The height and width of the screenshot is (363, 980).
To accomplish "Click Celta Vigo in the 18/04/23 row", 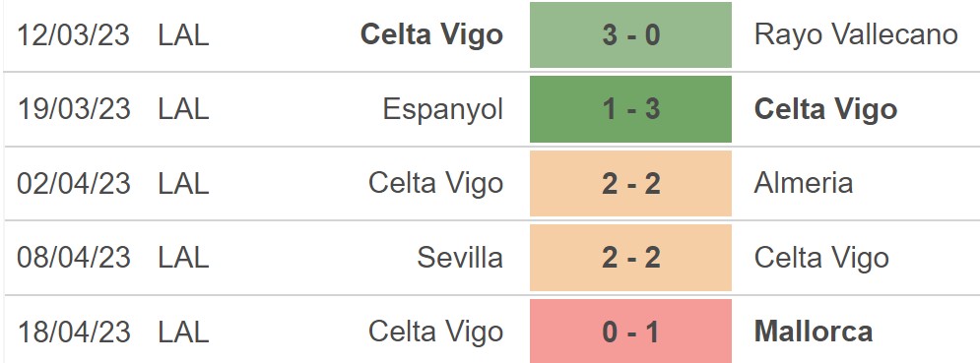I will [435, 333].
